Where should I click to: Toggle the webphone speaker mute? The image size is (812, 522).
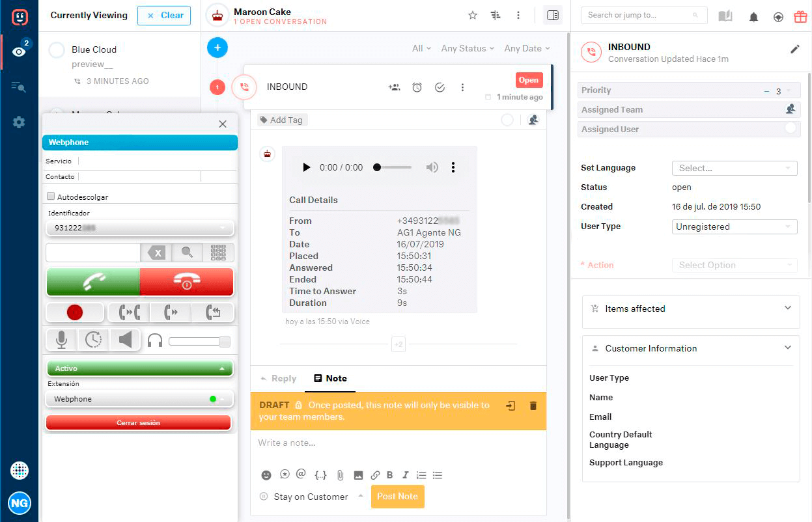(x=125, y=340)
